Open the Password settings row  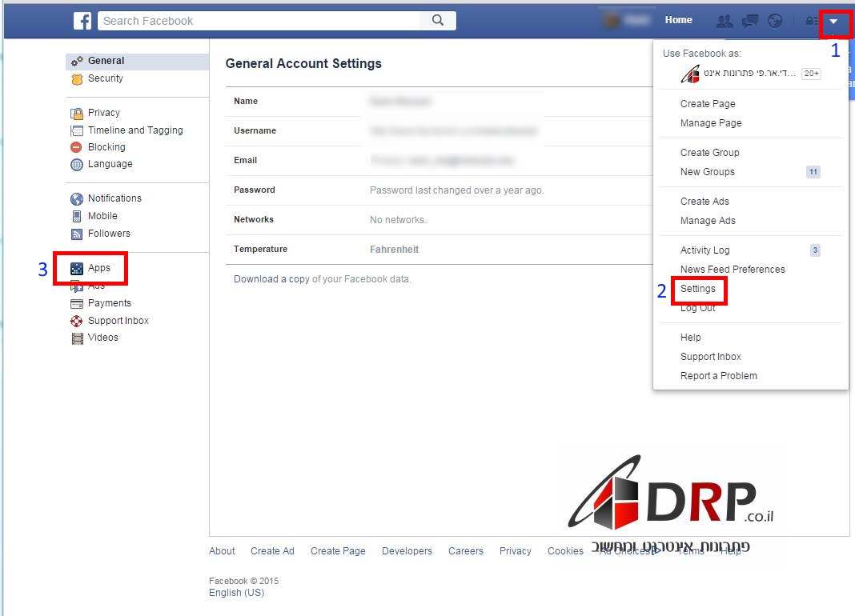tap(440, 190)
